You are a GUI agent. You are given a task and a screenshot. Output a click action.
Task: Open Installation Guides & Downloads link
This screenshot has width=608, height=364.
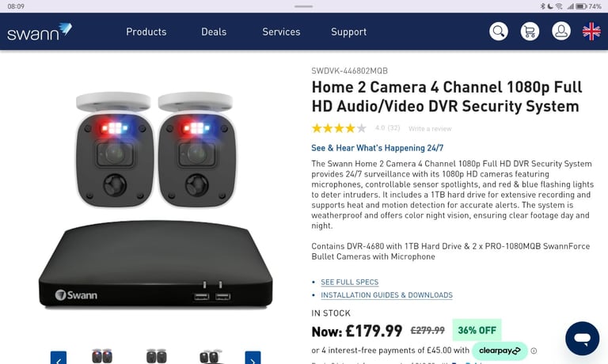tap(386, 295)
